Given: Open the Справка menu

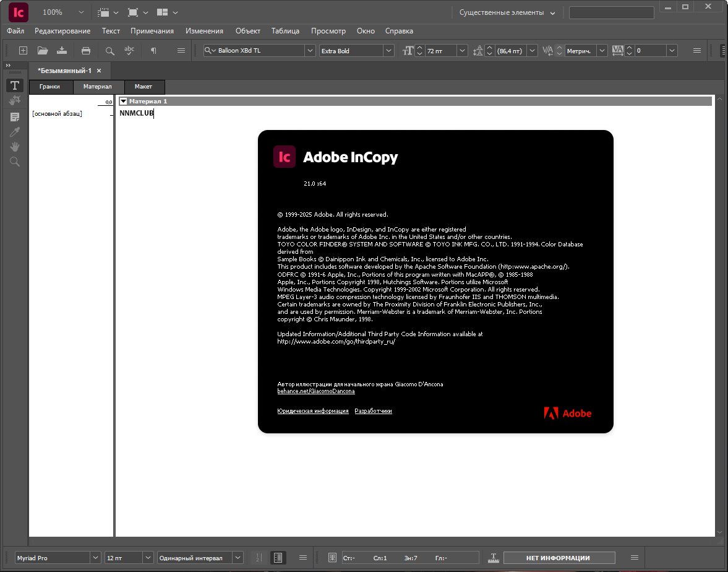Looking at the screenshot, I should pos(399,31).
